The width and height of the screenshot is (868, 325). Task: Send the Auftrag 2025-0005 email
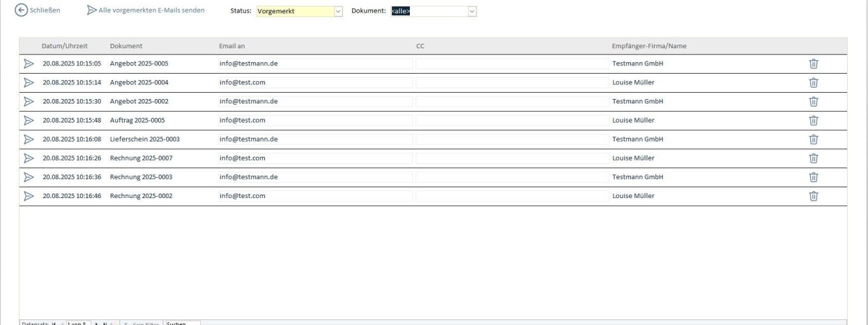pyautogui.click(x=29, y=120)
